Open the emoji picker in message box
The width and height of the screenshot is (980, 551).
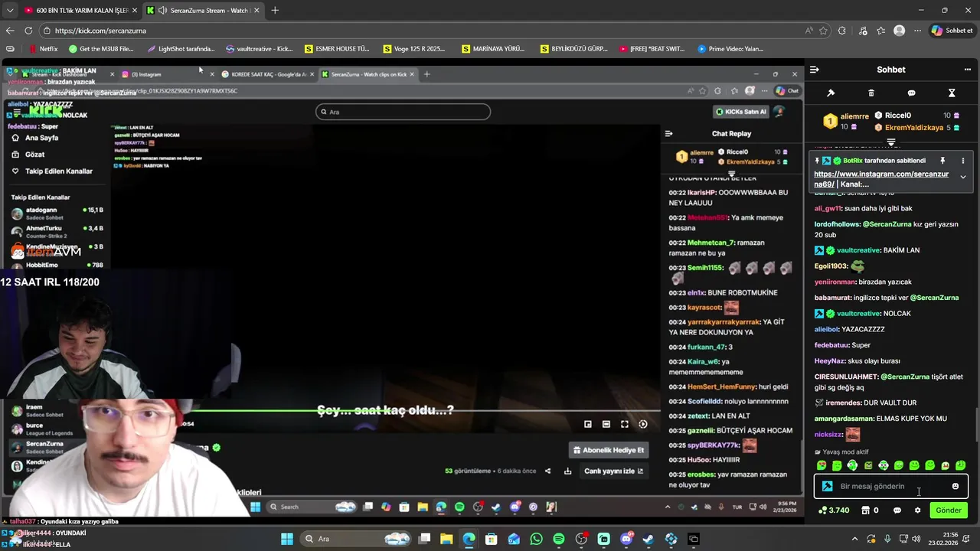[955, 486]
